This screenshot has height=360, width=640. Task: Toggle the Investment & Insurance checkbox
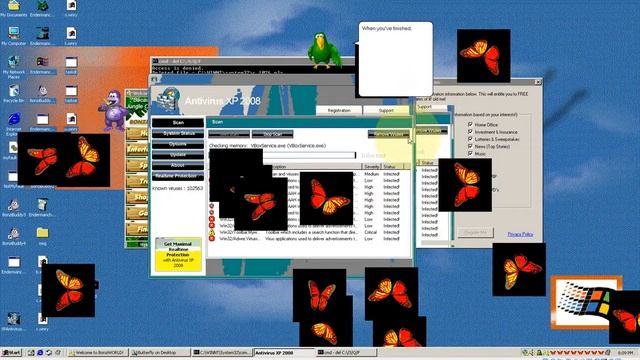tap(470, 131)
